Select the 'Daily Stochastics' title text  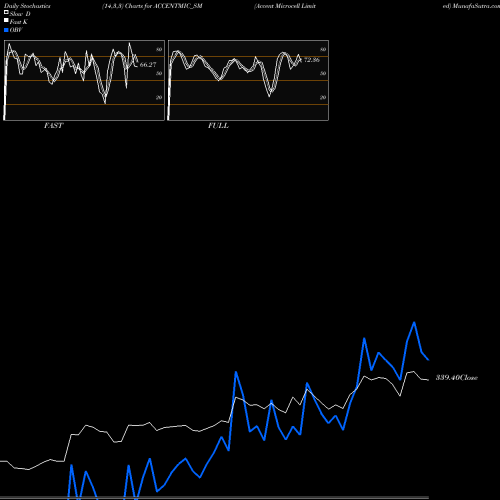pyautogui.click(x=27, y=6)
